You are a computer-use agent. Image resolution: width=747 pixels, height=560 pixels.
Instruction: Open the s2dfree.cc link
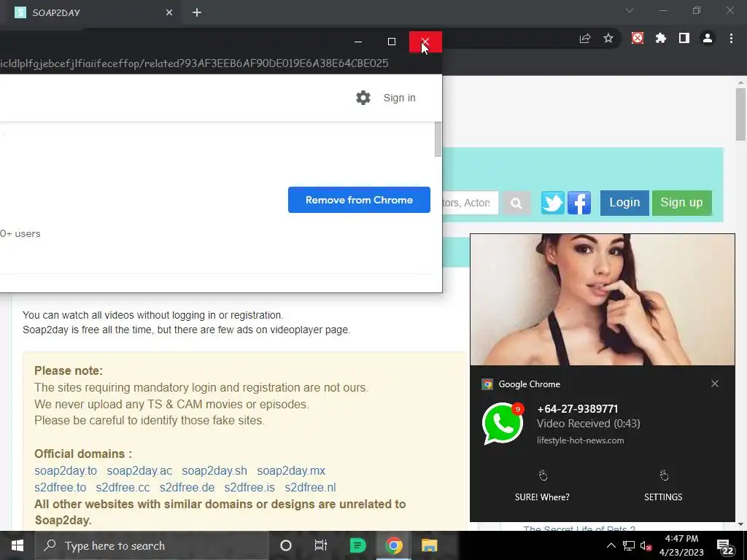123,488
